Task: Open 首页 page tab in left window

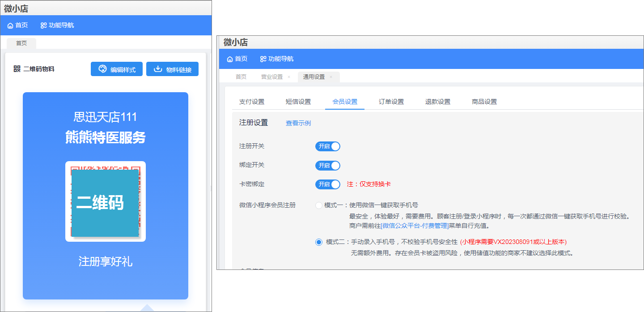Action: tap(21, 43)
